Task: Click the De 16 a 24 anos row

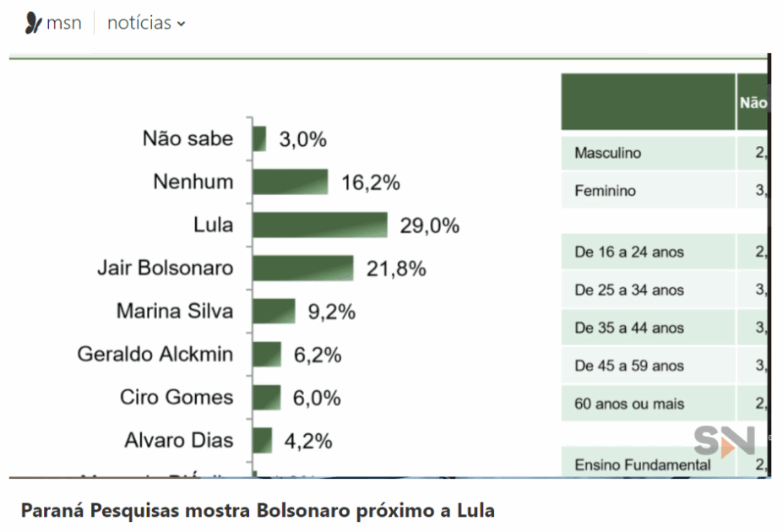Action: (648, 252)
